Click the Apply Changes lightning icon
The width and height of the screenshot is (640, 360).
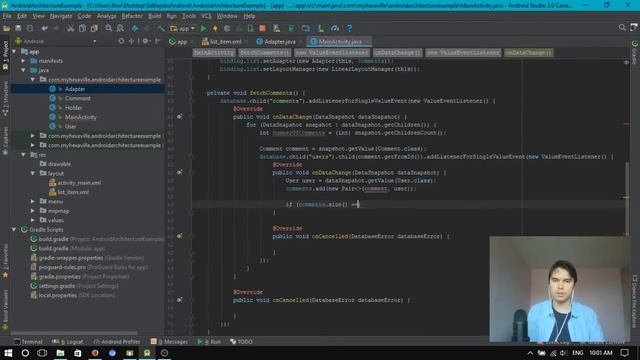pyautogui.click(x=215, y=28)
